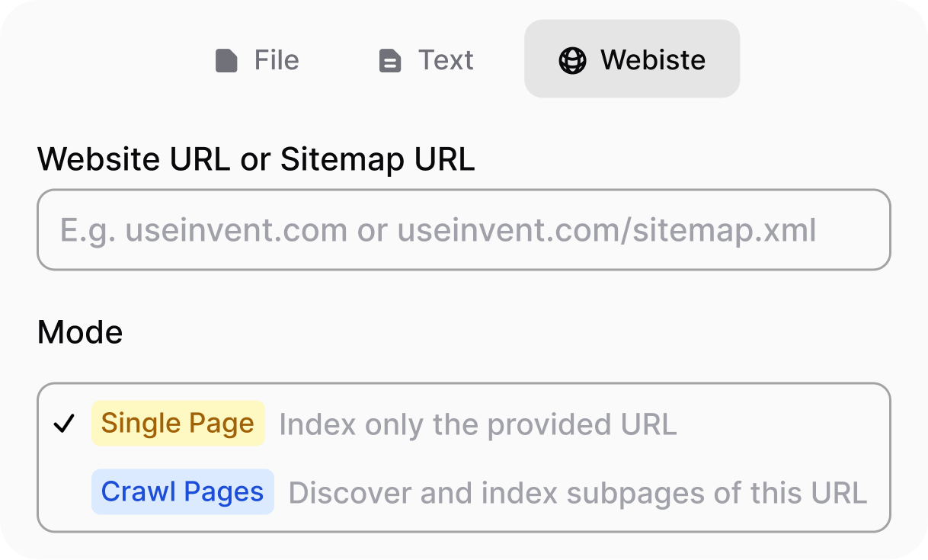Choose the blue Crawl Pages badge
Image resolution: width=928 pixels, height=560 pixels.
tap(182, 492)
